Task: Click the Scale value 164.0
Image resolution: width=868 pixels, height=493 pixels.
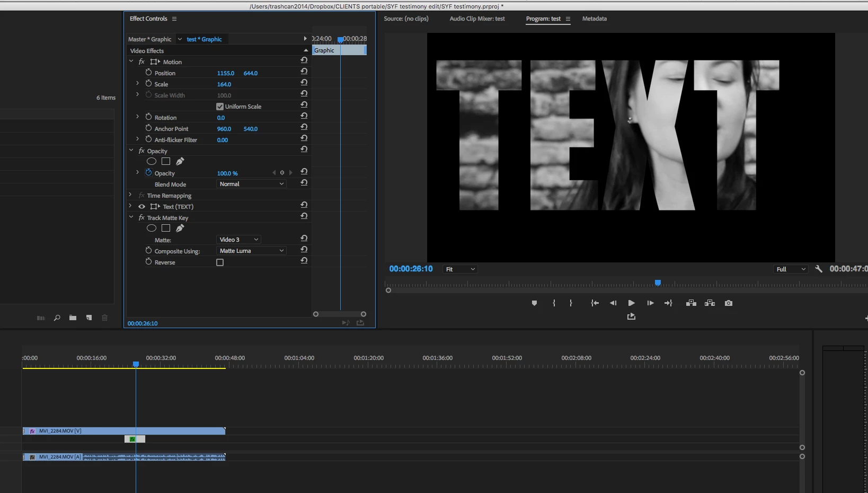Action: click(x=224, y=84)
